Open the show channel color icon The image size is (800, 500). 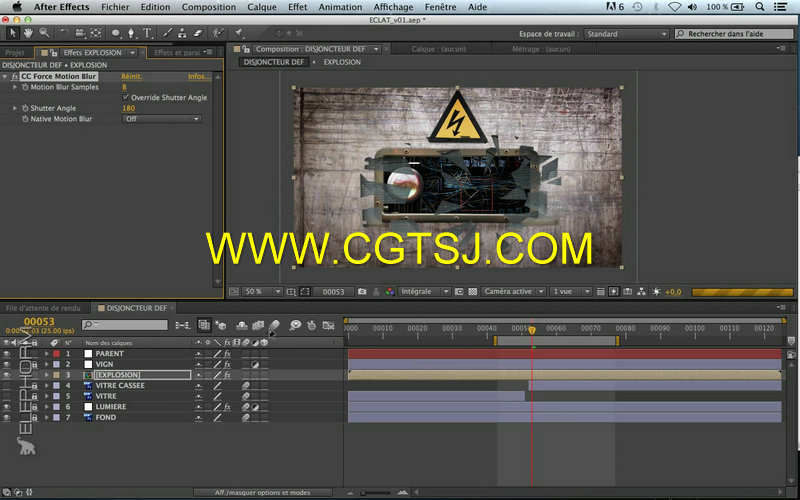click(390, 291)
